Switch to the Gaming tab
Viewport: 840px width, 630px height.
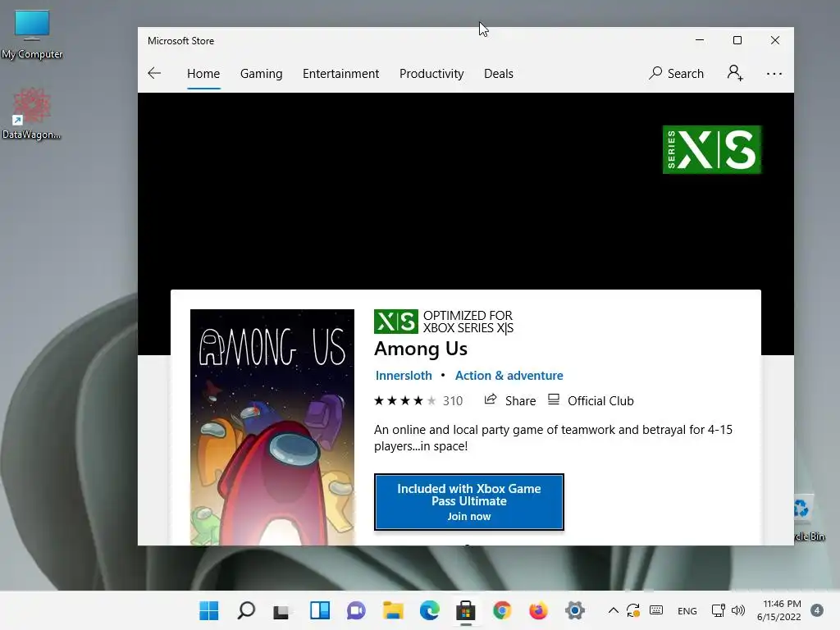[x=261, y=73]
